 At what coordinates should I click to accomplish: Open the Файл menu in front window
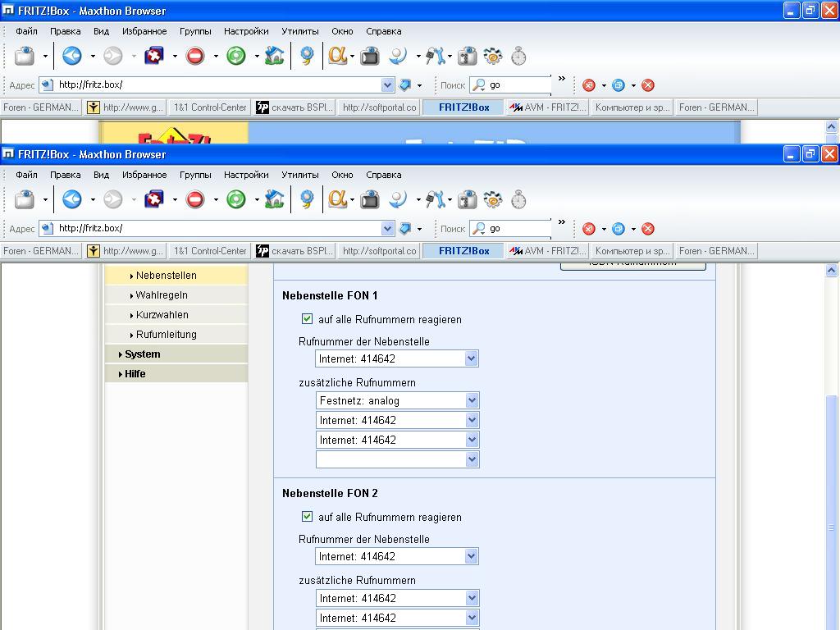click(26, 175)
